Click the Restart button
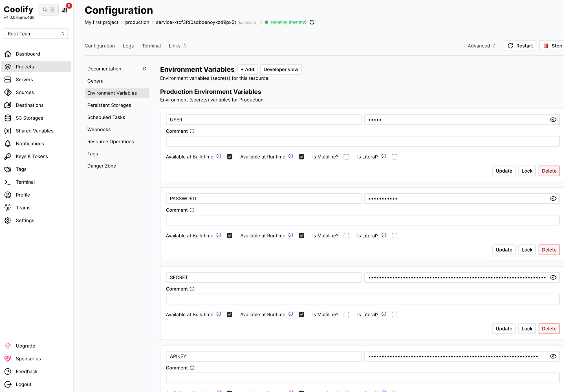 pos(520,46)
